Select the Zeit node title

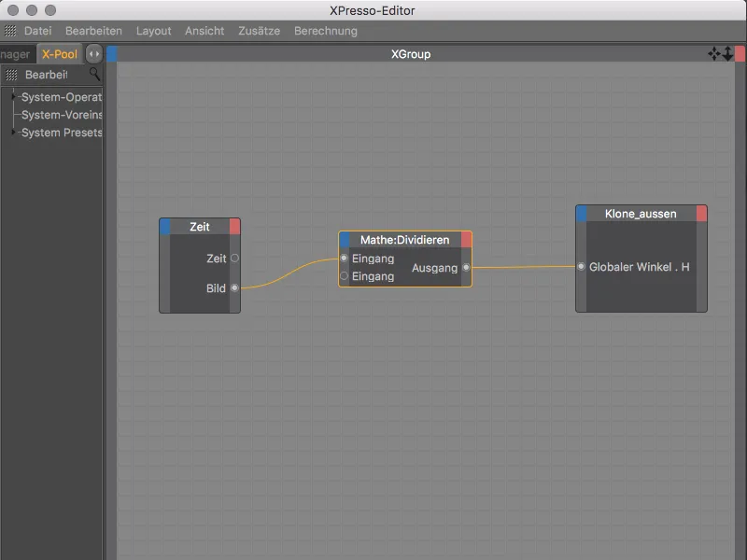coord(200,227)
